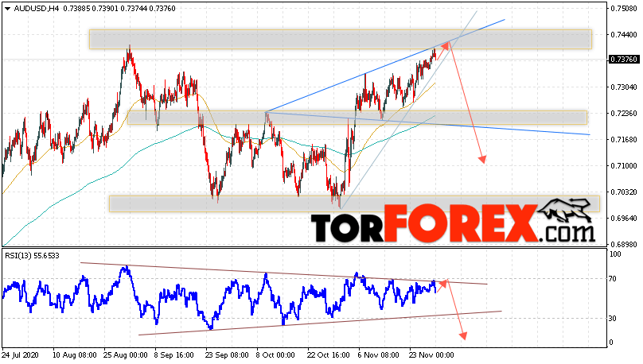Viewport: 643px width, 364px height.
Task: Select the AUDUSD,H4 symbol title
Action: click(x=37, y=8)
